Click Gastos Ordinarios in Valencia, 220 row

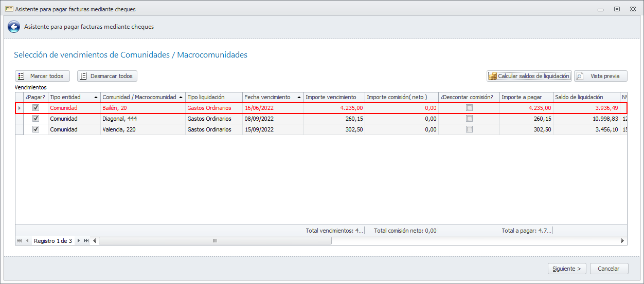tap(213, 129)
